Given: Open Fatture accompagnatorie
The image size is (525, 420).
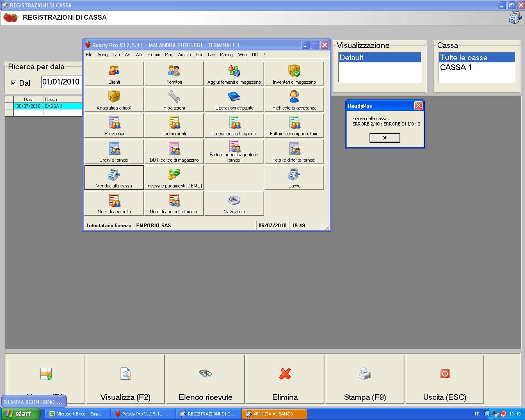Looking at the screenshot, I should pyautogui.click(x=294, y=125).
